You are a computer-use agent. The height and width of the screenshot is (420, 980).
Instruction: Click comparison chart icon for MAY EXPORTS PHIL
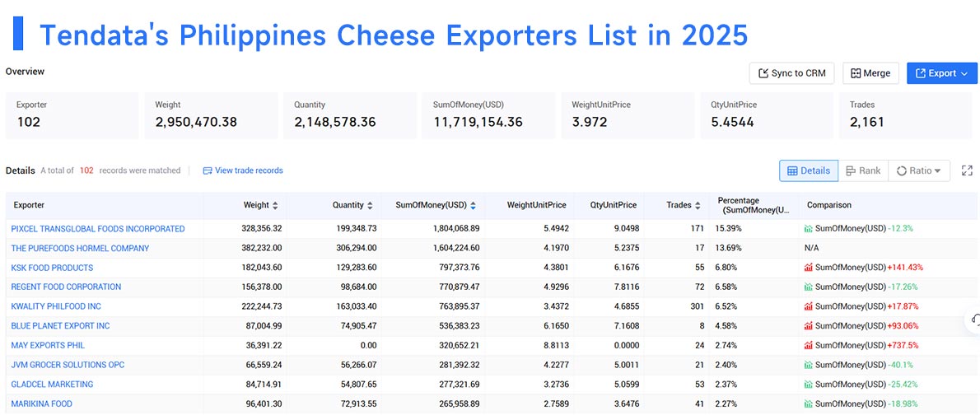coord(809,345)
